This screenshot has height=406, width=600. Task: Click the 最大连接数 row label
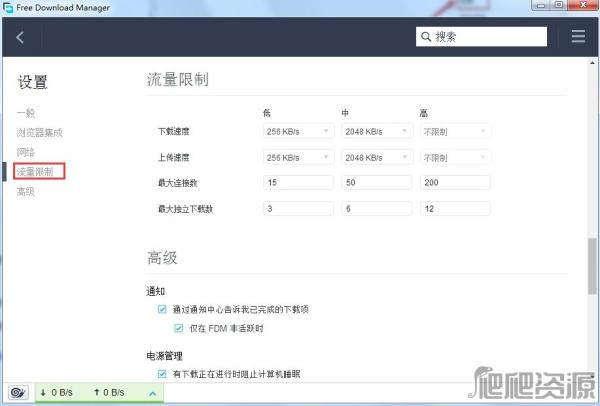178,183
